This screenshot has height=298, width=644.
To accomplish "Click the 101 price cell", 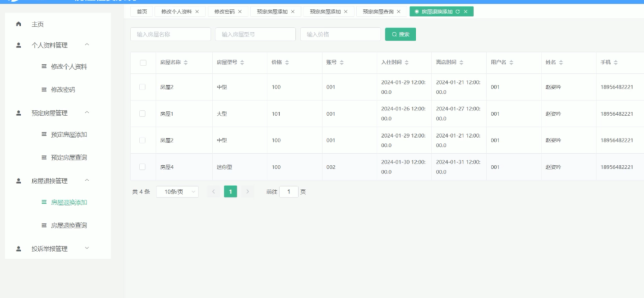I will coord(276,114).
